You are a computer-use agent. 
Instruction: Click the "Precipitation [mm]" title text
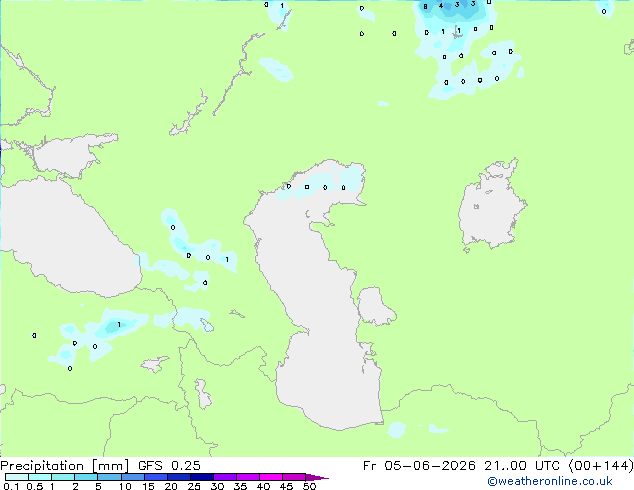65,466
